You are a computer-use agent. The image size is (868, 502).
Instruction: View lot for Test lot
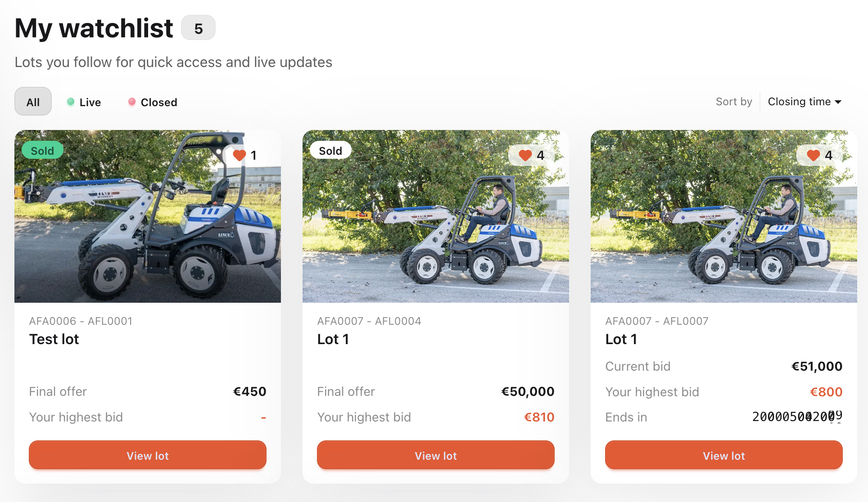tap(148, 455)
